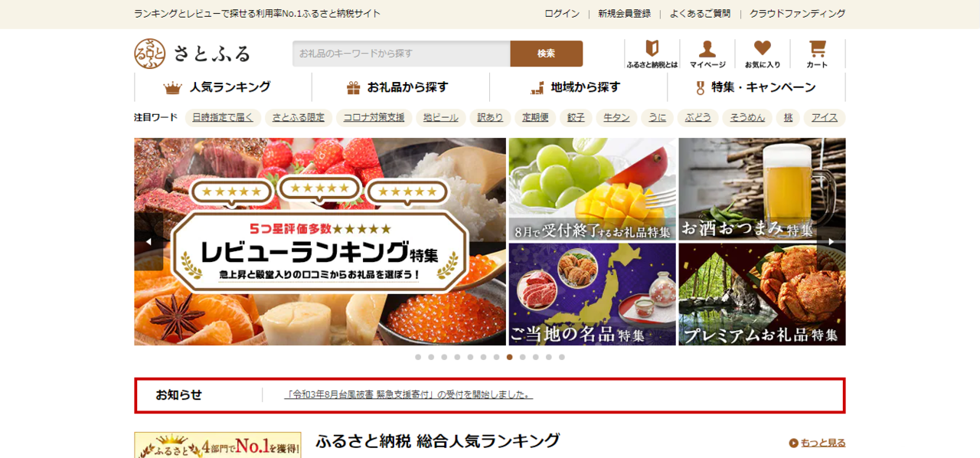Viewport: 980px width, 458px height.
Task: Open the カート shopping cart icon
Action: tap(817, 54)
